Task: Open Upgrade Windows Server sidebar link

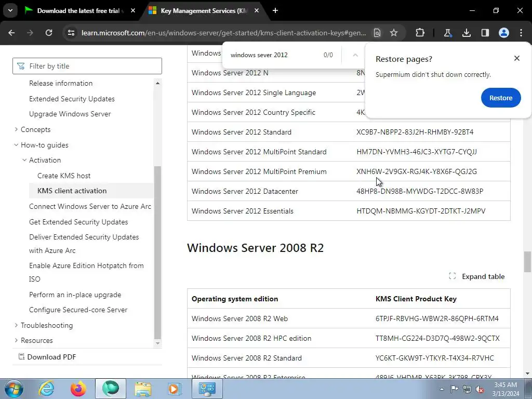Action: click(x=70, y=114)
